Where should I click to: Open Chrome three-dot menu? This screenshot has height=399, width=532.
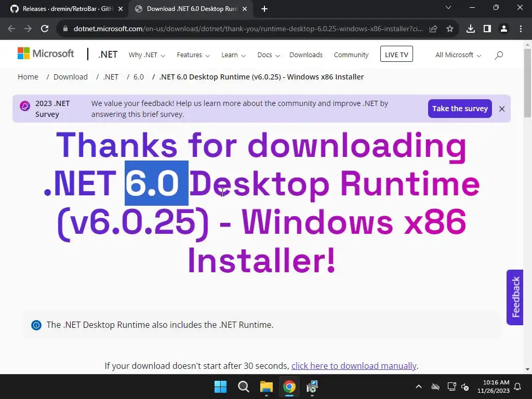click(x=521, y=29)
